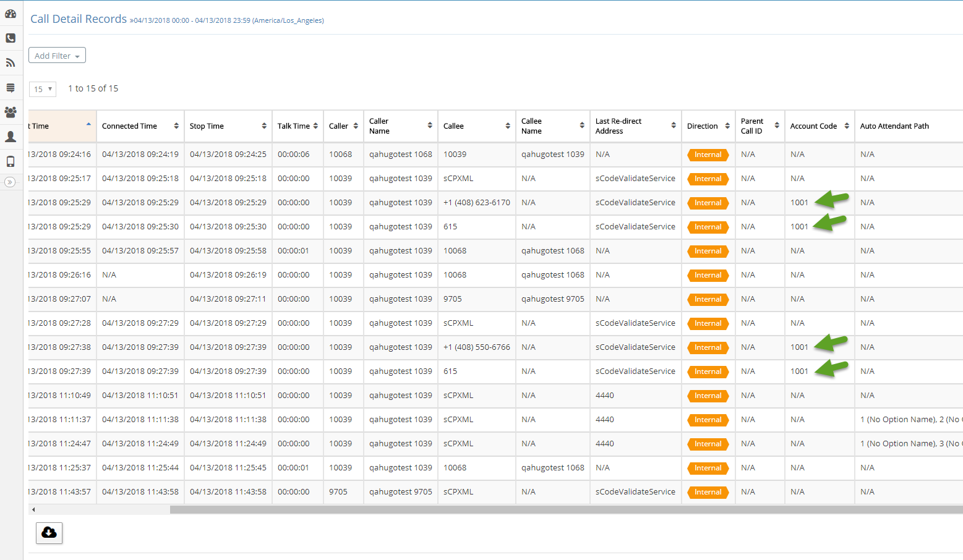Sort by Caller number column arrows
963x560 pixels.
[356, 126]
